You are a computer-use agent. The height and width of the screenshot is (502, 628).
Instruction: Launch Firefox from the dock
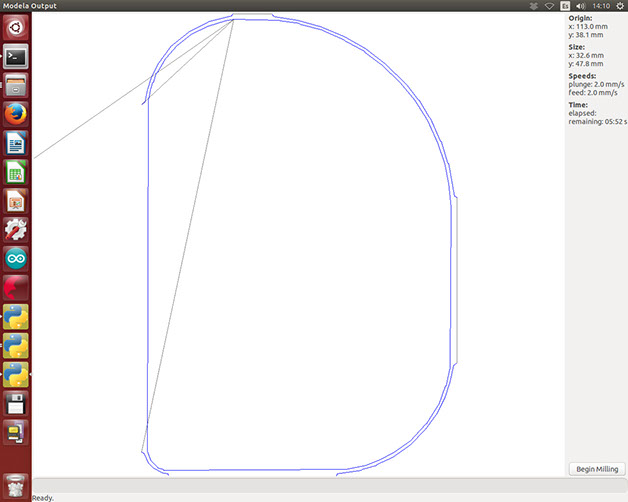point(16,114)
